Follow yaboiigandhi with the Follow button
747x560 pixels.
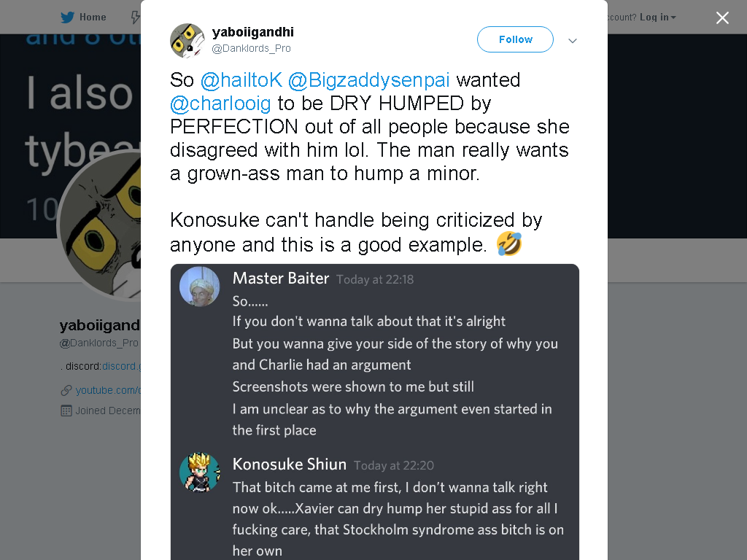[x=515, y=39]
